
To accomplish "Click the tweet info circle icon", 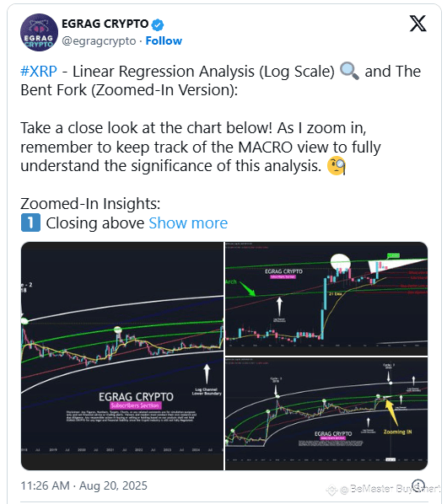I will (419, 485).
